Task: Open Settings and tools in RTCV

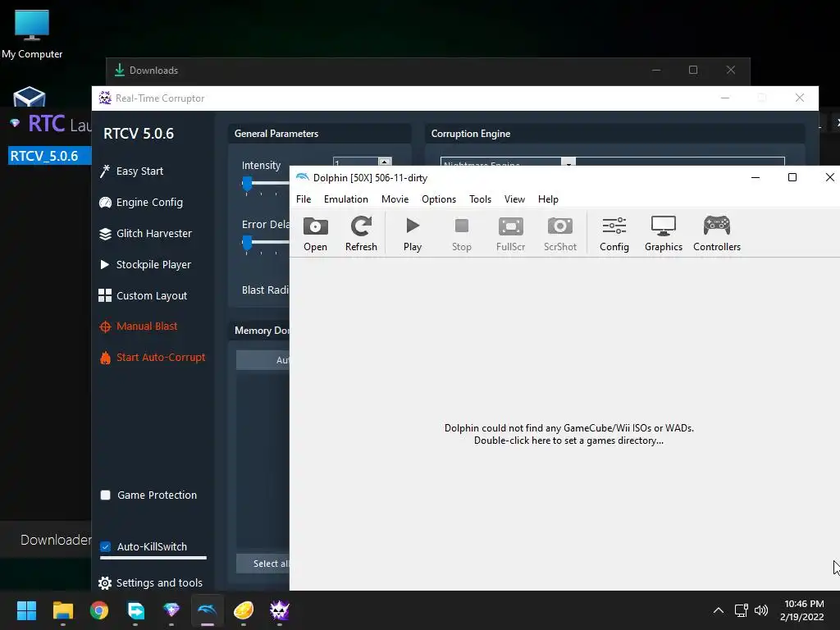Action: 151,583
